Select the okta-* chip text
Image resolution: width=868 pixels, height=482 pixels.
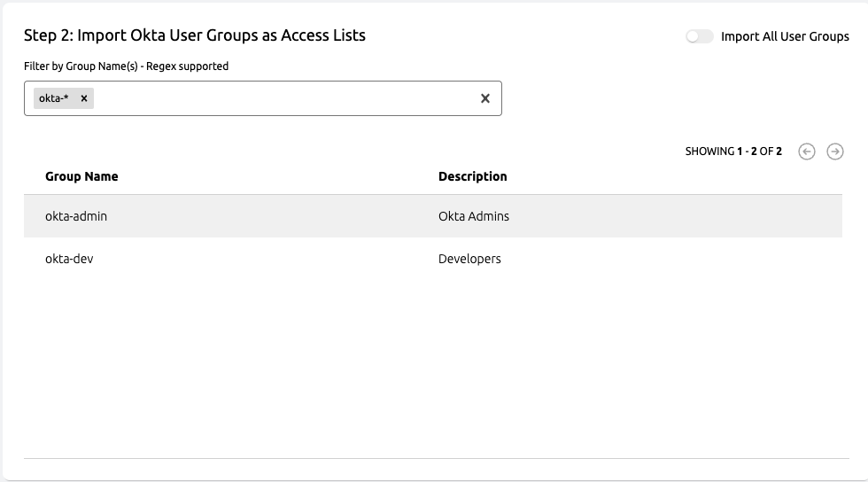(x=54, y=98)
